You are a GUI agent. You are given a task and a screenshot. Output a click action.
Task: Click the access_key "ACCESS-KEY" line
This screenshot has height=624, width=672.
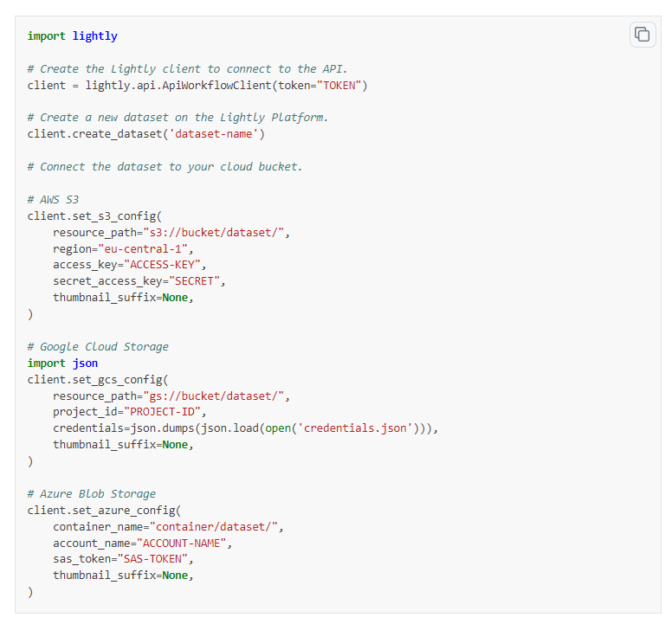click(129, 265)
